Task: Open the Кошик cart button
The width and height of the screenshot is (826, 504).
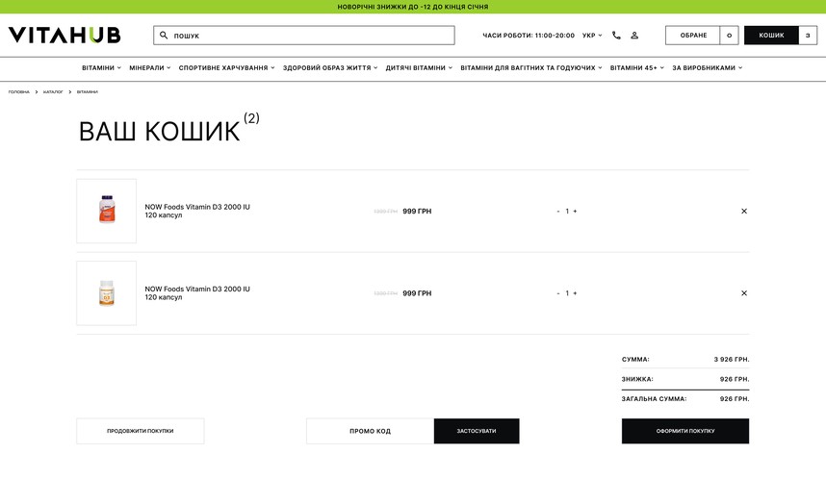Action: tap(771, 36)
